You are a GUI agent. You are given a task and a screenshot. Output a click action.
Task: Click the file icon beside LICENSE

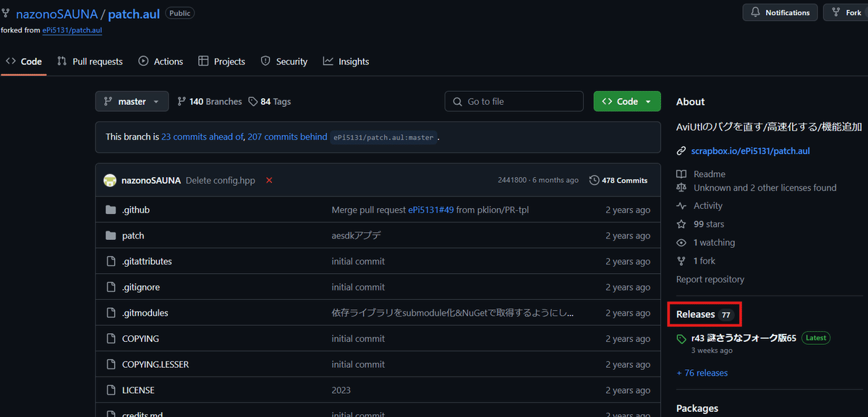click(x=111, y=390)
